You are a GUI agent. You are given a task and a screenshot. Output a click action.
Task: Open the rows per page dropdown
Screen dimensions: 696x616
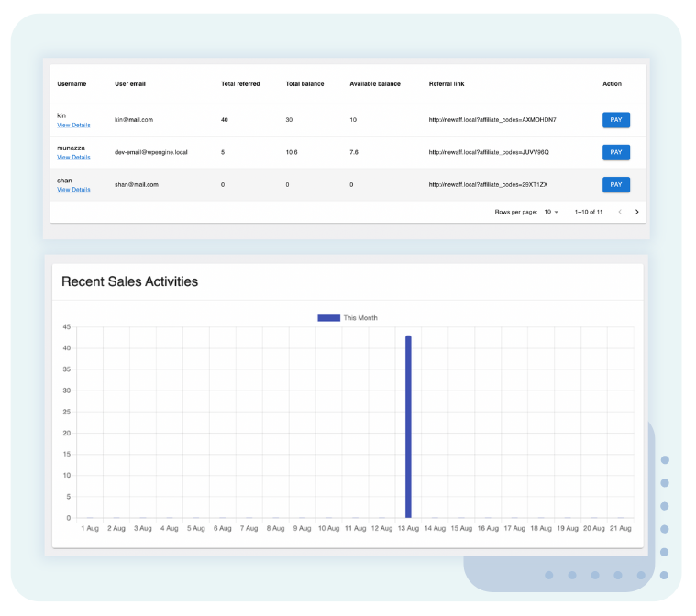point(551,212)
